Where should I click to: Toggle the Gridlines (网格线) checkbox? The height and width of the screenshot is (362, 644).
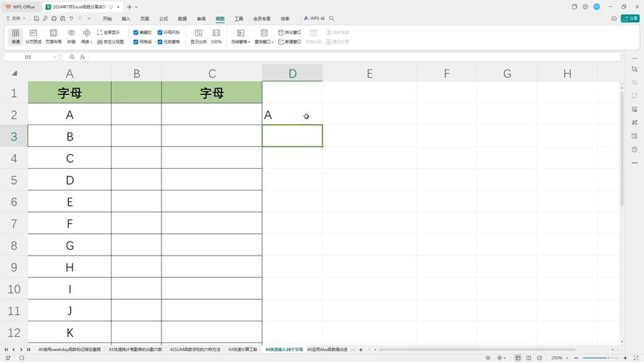(136, 42)
